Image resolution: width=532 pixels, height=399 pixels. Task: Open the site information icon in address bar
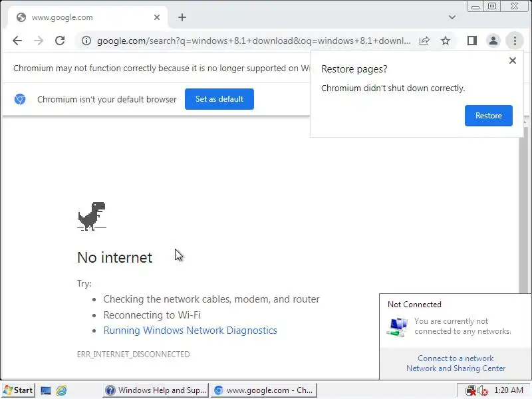(x=86, y=41)
